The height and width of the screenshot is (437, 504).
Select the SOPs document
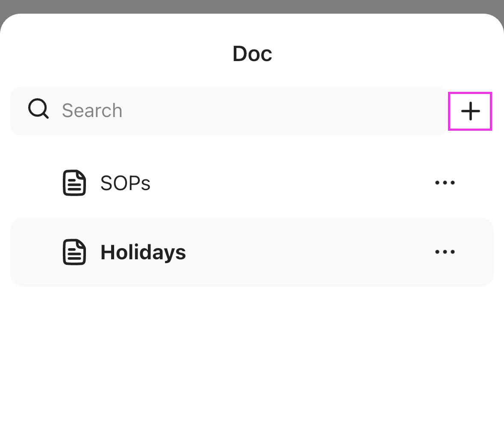point(125,183)
